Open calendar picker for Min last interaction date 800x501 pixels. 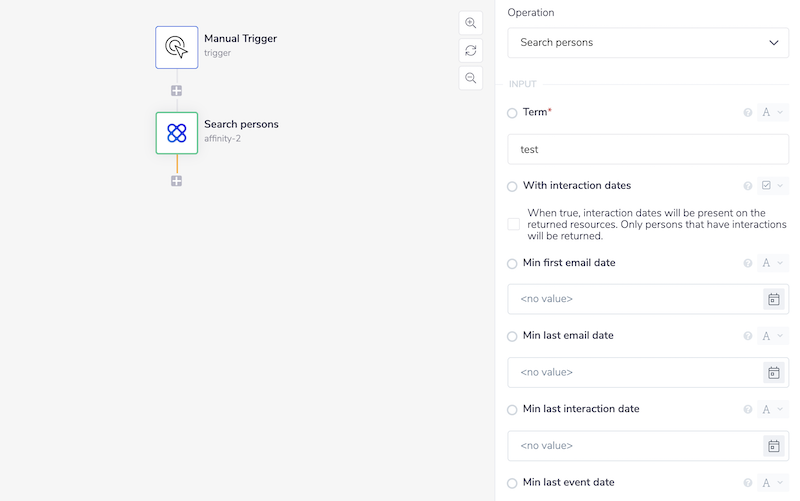(773, 446)
